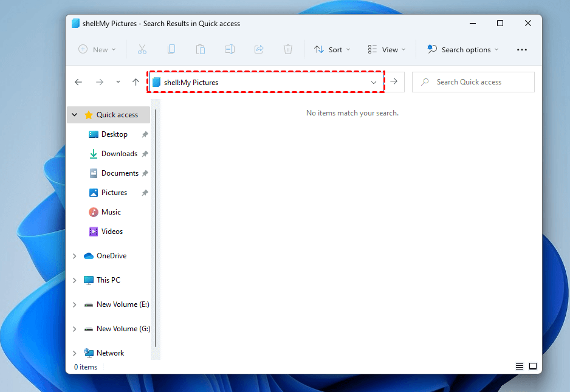Switch to large thumbnails view icon
Viewport: 570px width, 392px height.
click(533, 366)
